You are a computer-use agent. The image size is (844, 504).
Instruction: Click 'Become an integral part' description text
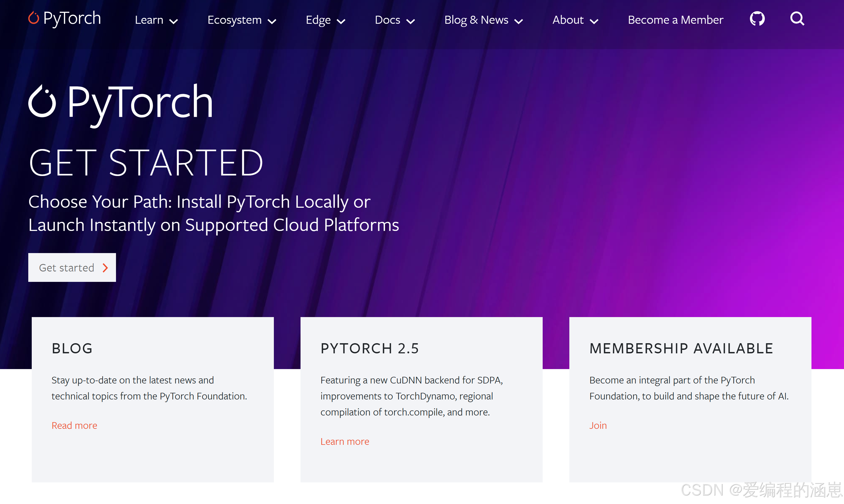point(689,388)
